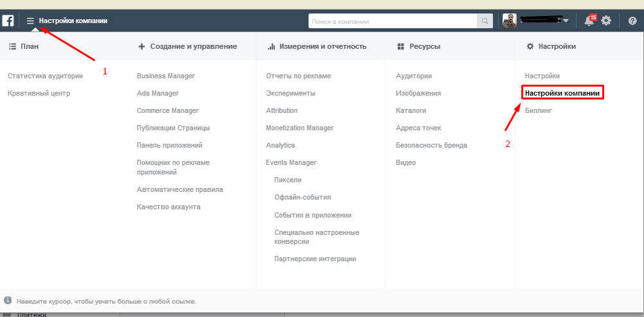644x317 pixels.
Task: Click the 'Настройки компании' header title
Action: coord(73,21)
